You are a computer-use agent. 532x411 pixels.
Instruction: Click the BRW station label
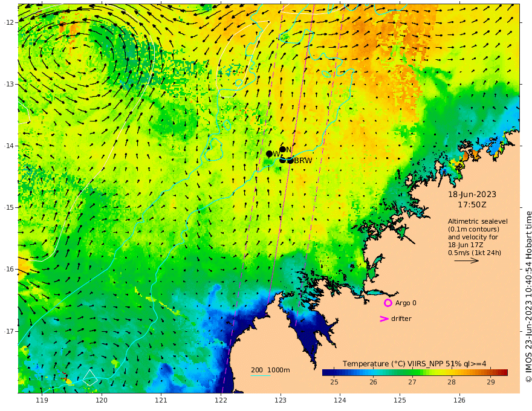click(x=303, y=161)
